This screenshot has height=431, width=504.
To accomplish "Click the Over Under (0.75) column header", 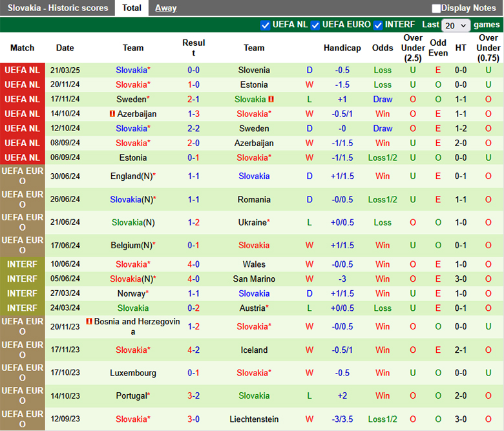I will 488,48.
